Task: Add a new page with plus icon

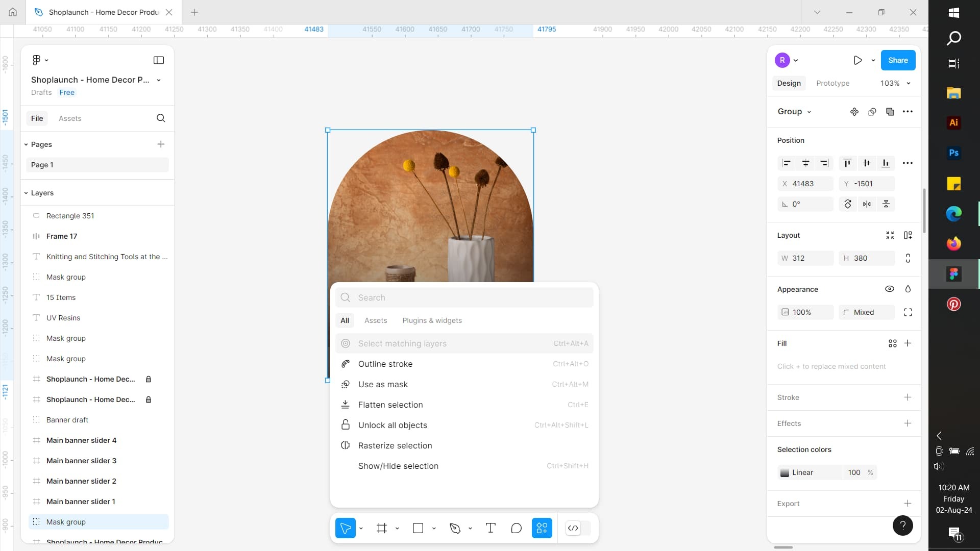Action: pos(161,144)
